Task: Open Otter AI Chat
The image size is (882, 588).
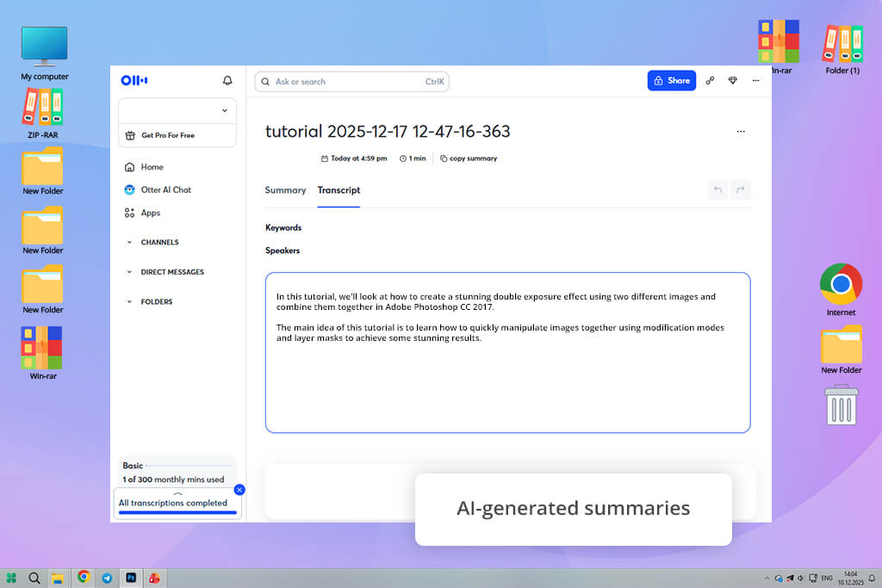Action: point(158,190)
